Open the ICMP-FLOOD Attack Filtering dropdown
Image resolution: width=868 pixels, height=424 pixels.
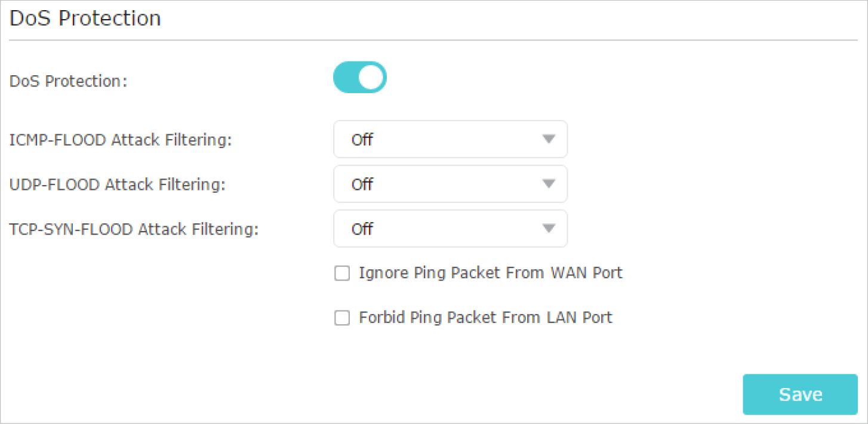(x=450, y=139)
